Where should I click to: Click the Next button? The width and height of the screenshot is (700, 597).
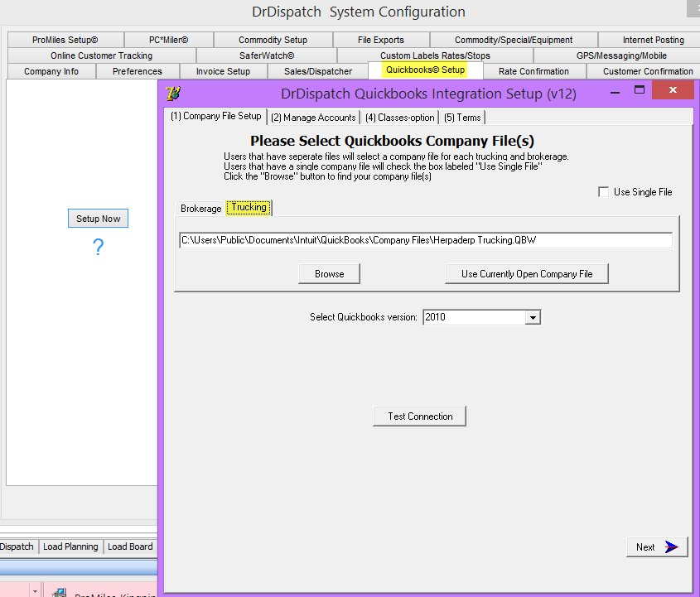coord(657,547)
